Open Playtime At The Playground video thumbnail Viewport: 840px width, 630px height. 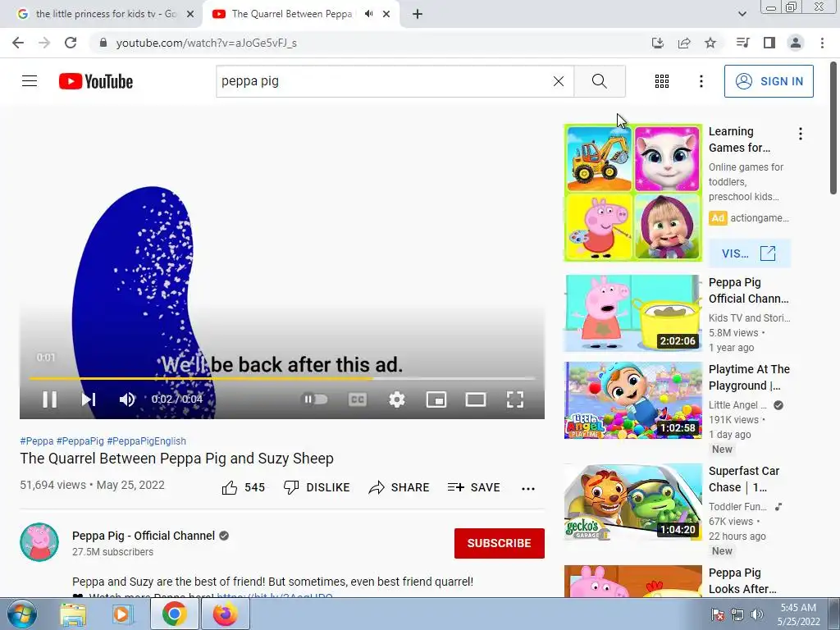[632, 400]
